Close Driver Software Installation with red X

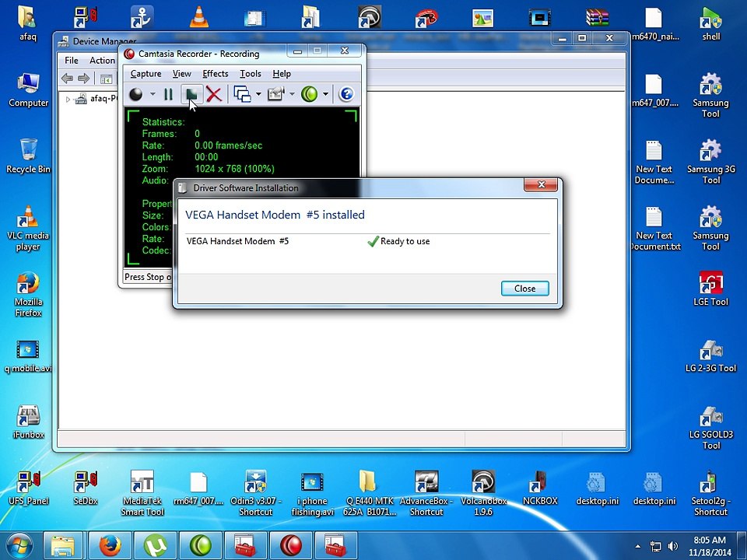[x=541, y=185]
